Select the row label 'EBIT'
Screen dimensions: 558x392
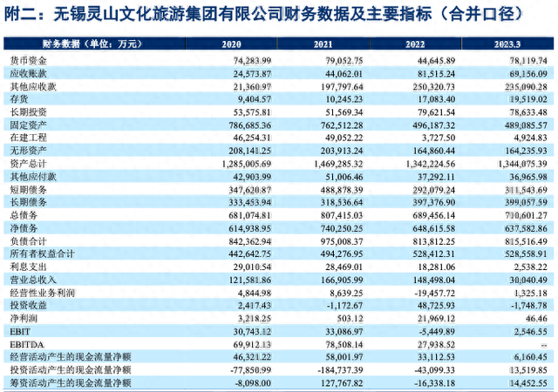tap(20, 332)
